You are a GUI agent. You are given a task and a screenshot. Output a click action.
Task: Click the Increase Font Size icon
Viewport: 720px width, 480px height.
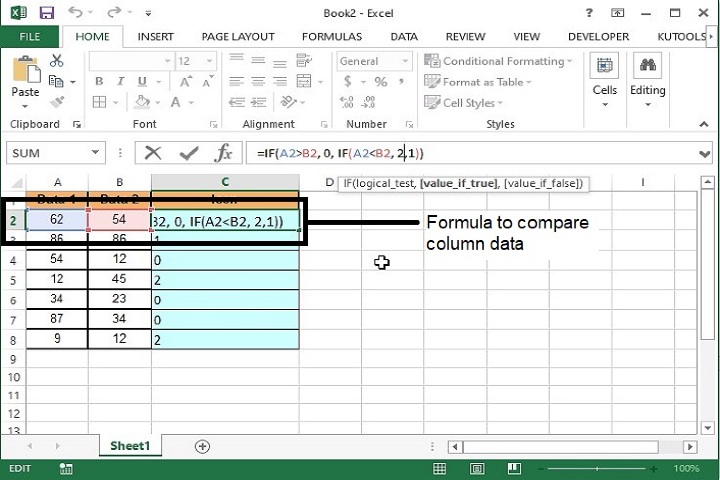point(186,82)
